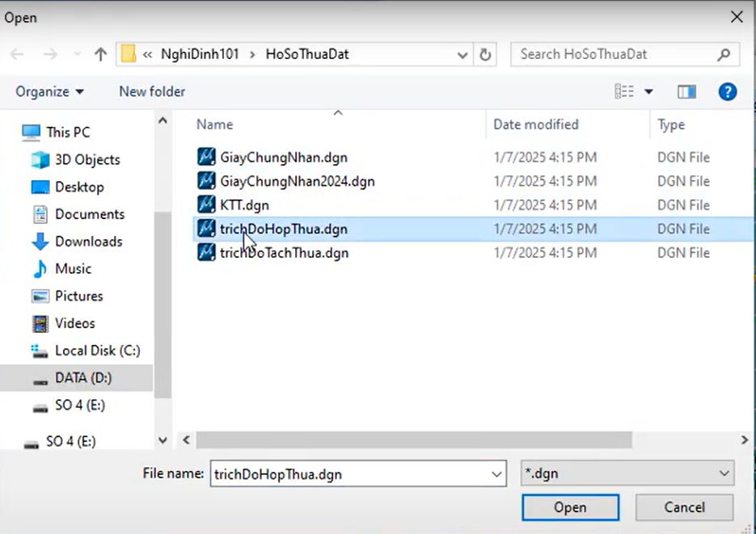Click the blue Help question mark icon
Screen dimensions: 756x534
728,91
